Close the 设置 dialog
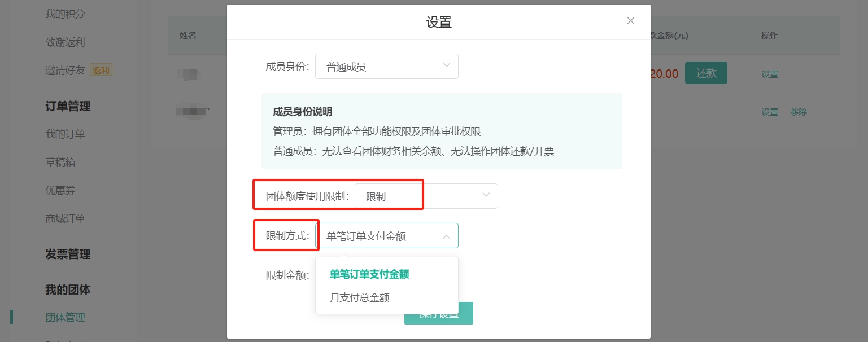The width and height of the screenshot is (868, 342). (631, 20)
